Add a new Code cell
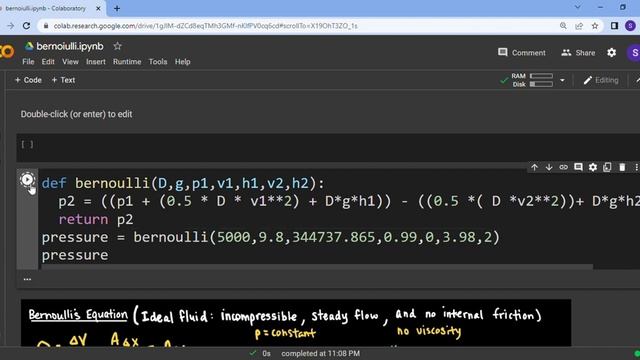This screenshot has height=360, width=640. [28, 80]
